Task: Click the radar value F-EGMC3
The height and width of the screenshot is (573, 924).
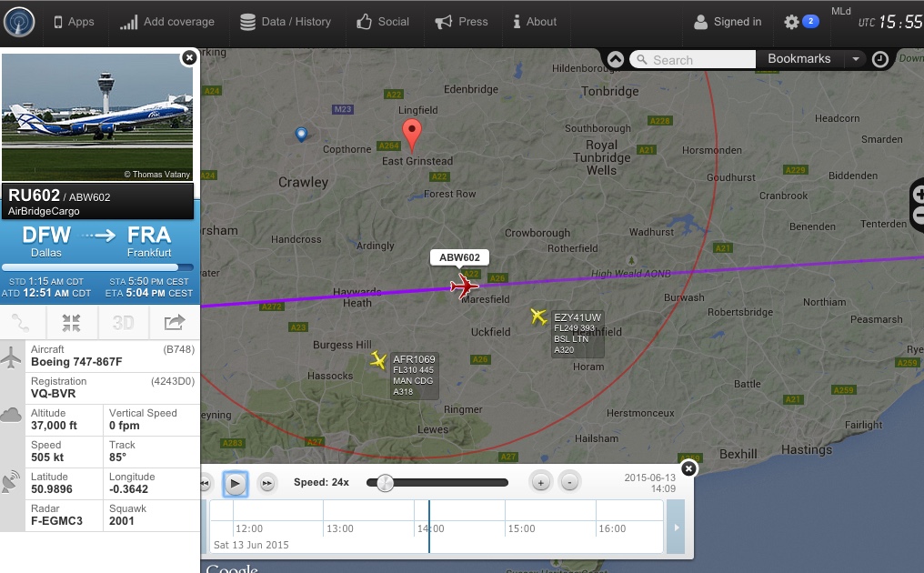Action: 56,521
